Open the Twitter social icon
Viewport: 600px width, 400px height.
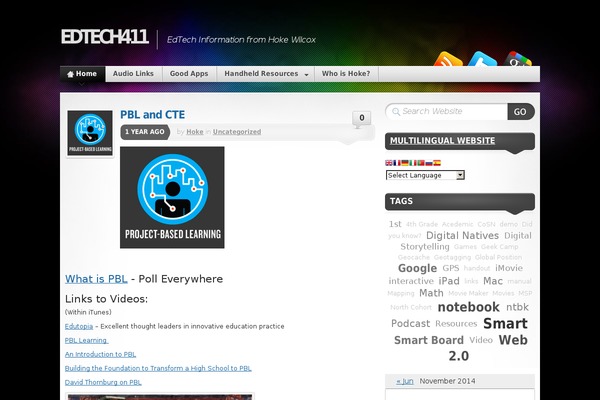(x=483, y=59)
